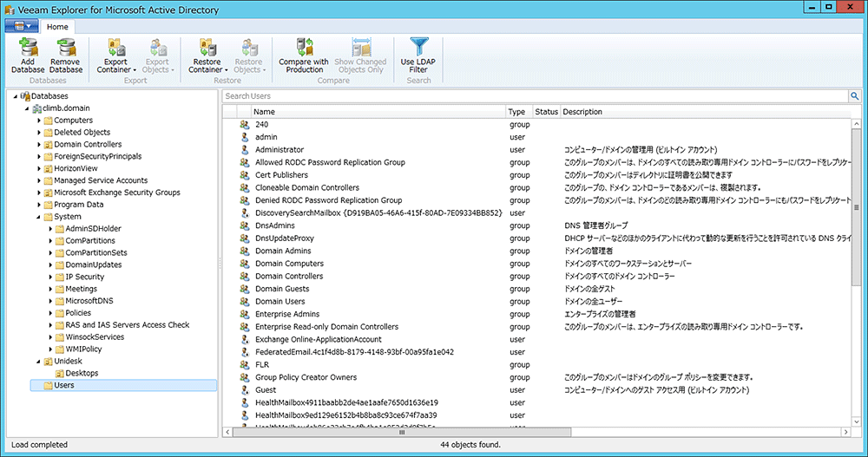Viewport: 868px width, 457px height.
Task: Expand the Computers folder arrow
Action: 39,121
